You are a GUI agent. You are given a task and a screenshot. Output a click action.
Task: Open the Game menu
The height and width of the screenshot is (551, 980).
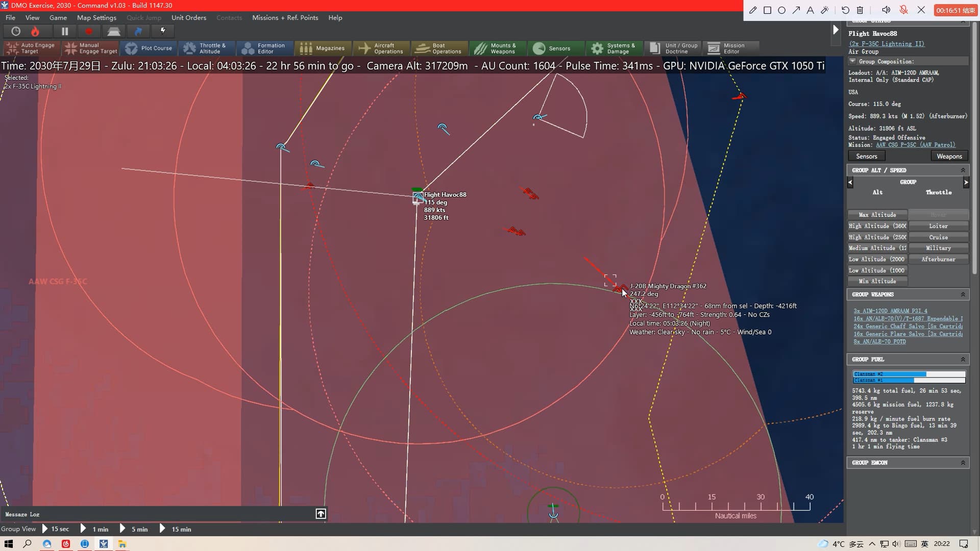[x=58, y=17]
